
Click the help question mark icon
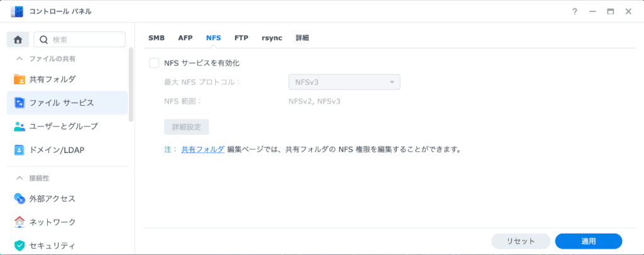[x=575, y=11]
